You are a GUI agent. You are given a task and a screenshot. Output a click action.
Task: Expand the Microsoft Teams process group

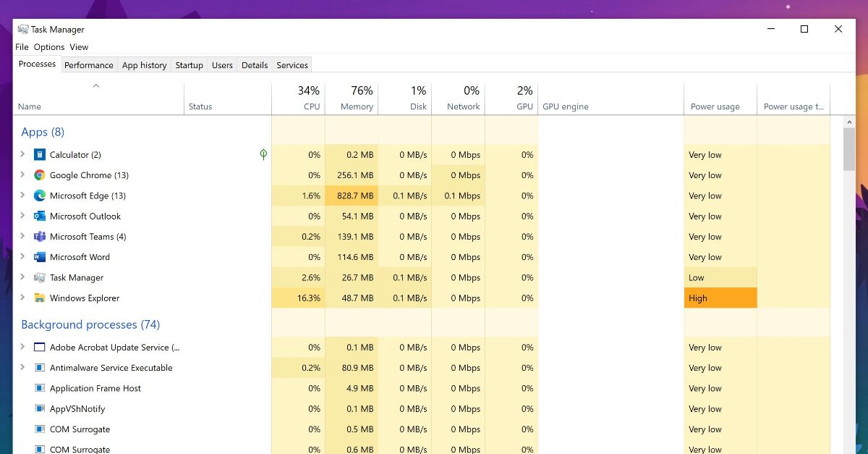(22, 237)
